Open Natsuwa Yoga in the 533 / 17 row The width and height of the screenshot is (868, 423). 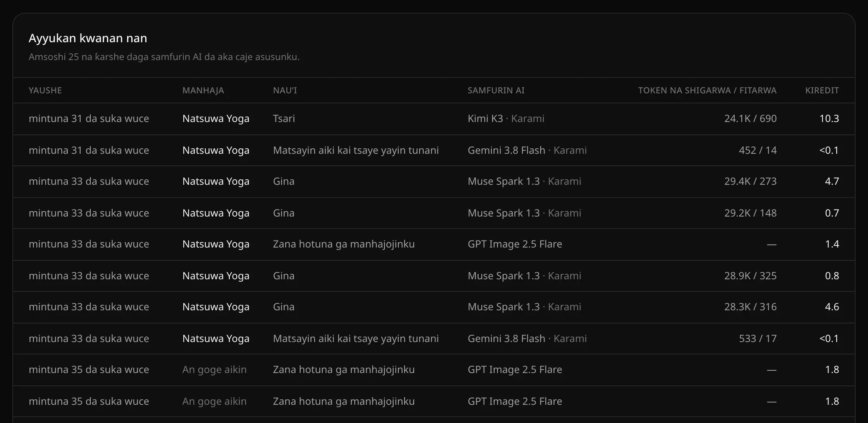(x=216, y=339)
